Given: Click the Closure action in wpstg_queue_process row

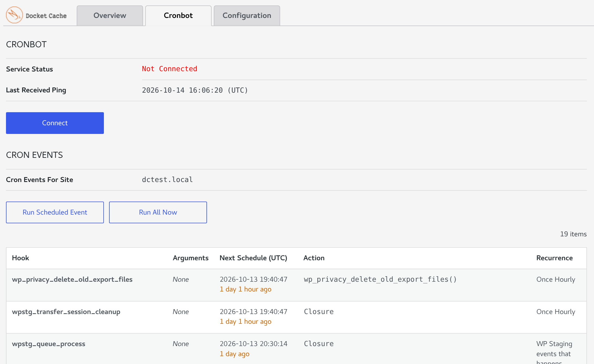Looking at the screenshot, I should point(318,344).
